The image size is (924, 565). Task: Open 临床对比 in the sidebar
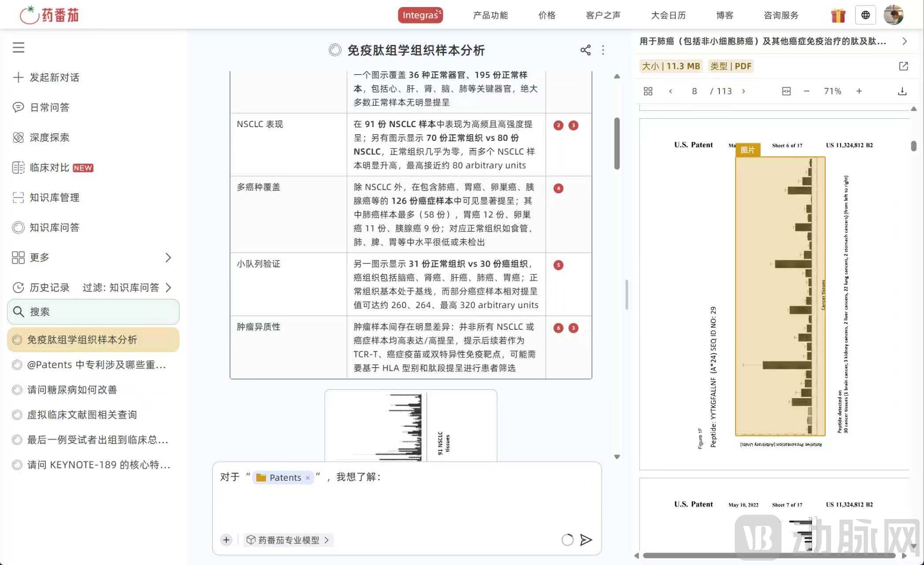(x=53, y=167)
